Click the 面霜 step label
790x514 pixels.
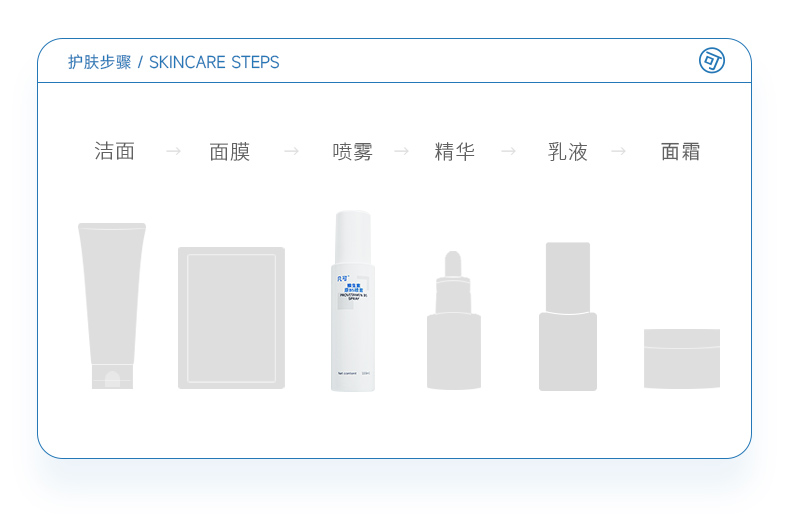681,152
